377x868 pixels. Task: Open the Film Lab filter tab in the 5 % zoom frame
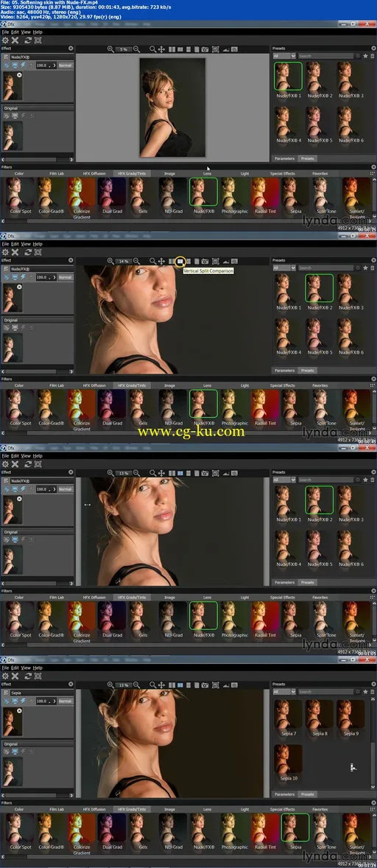tap(57, 174)
